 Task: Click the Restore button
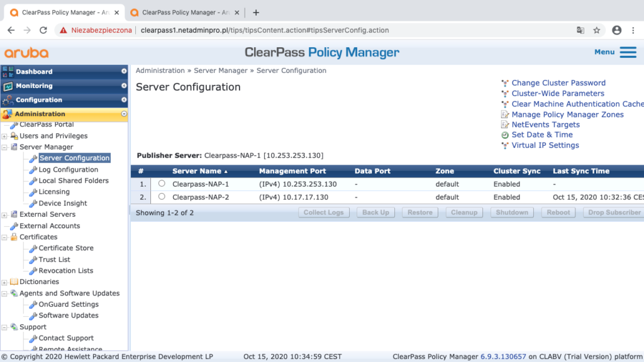click(419, 212)
